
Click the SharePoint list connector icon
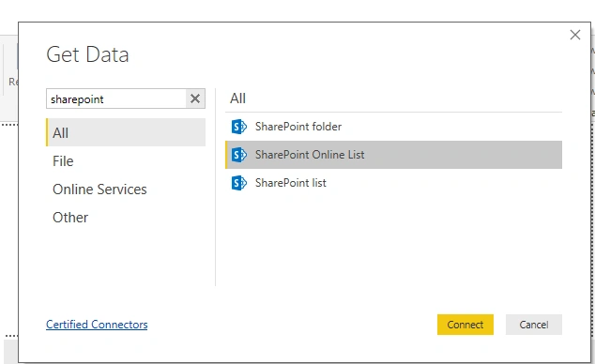pos(239,183)
